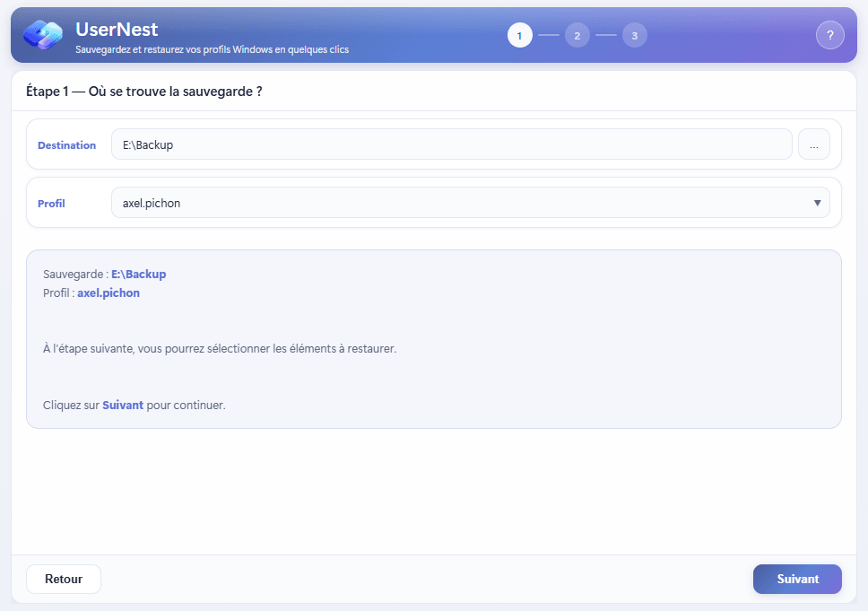This screenshot has width=868, height=611.
Task: Select step 2 indicator in the header
Action: pyautogui.click(x=577, y=36)
